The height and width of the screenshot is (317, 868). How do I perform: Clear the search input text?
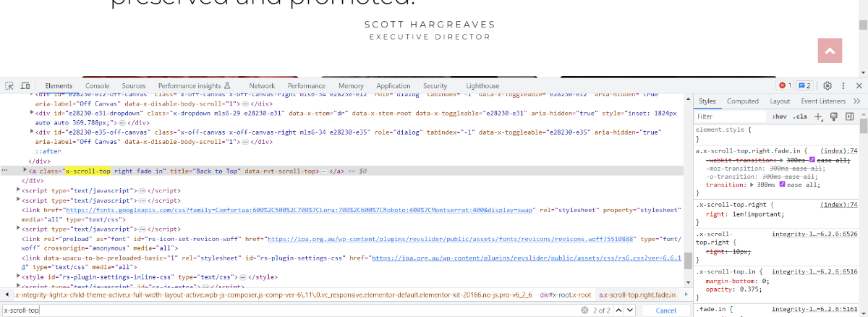click(584, 310)
